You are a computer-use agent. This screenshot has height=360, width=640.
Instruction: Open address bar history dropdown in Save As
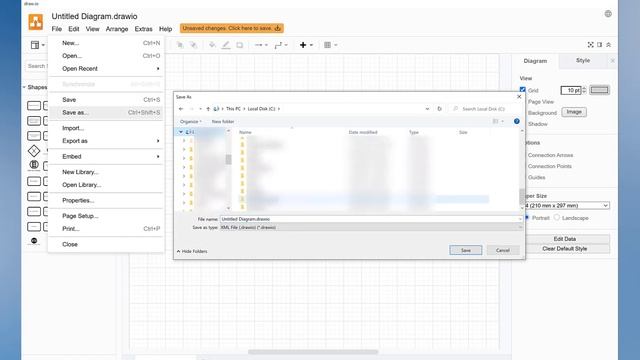pos(427,109)
